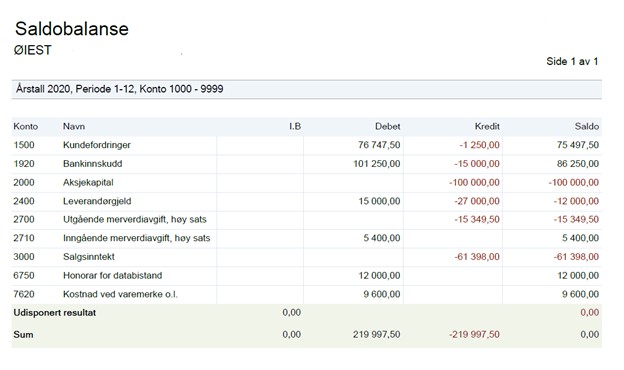Click credit value -15 000,00

pyautogui.click(x=477, y=164)
